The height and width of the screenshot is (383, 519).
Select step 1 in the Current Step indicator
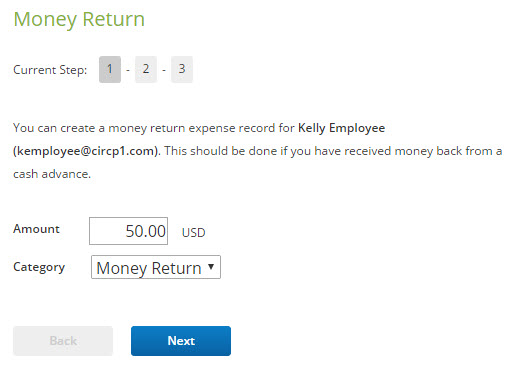[110, 69]
